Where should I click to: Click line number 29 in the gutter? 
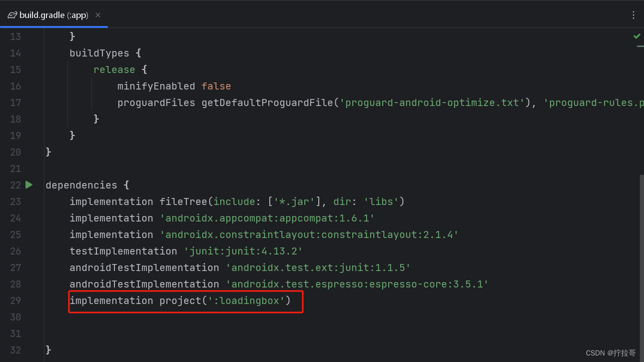15,300
